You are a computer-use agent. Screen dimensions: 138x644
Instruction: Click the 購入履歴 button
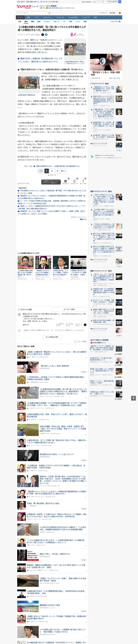tap(112, 13)
